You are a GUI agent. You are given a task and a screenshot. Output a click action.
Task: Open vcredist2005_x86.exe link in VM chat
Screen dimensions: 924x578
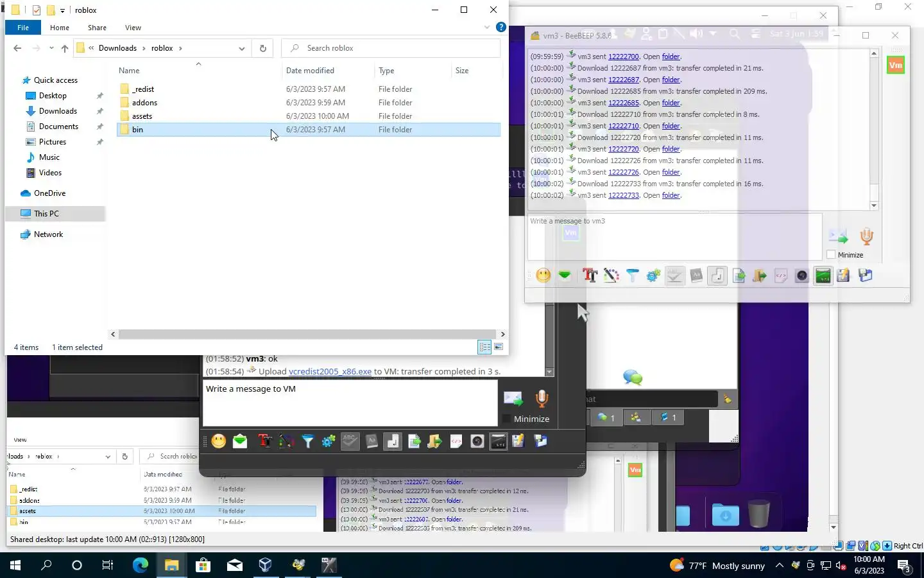[x=330, y=371]
